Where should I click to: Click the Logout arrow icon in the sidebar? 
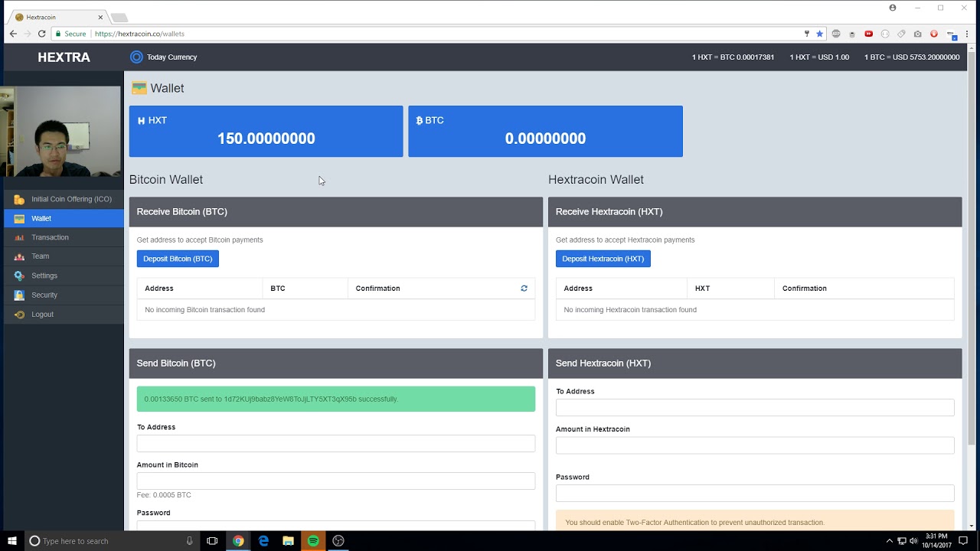(19, 315)
